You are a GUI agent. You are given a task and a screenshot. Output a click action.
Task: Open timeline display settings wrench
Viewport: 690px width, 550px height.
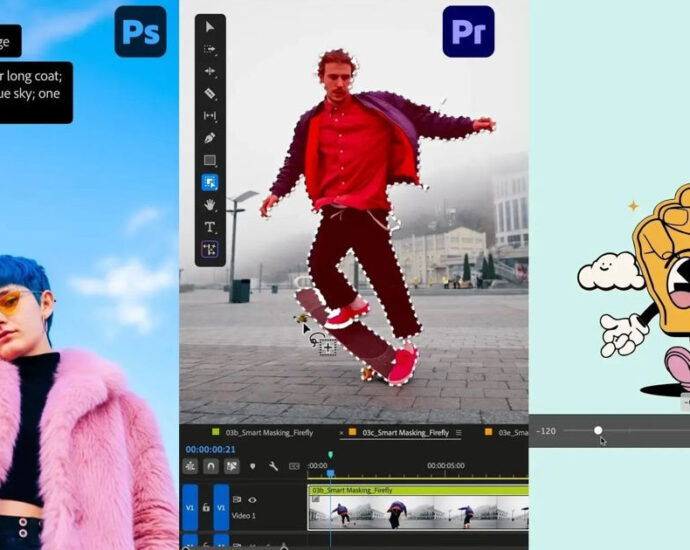coord(273,466)
